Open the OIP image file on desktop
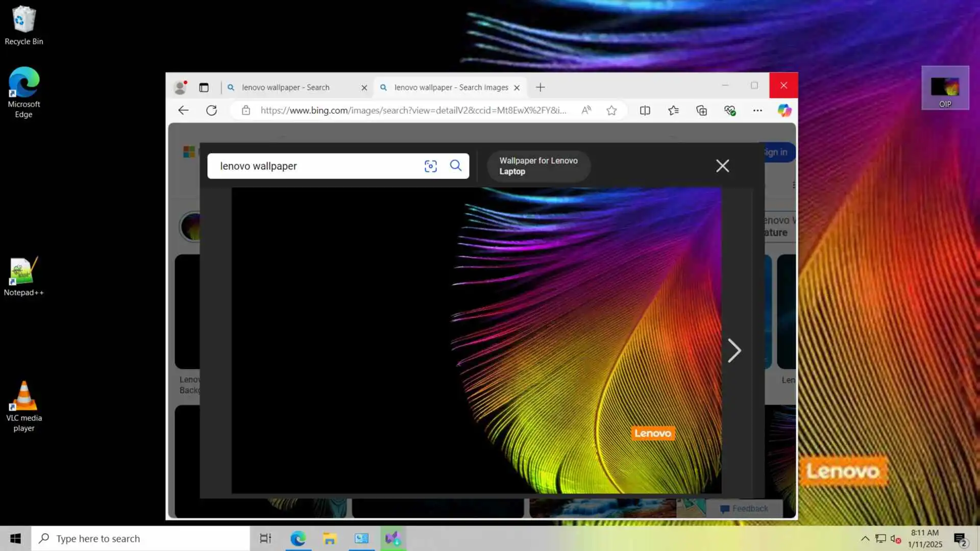 (945, 88)
